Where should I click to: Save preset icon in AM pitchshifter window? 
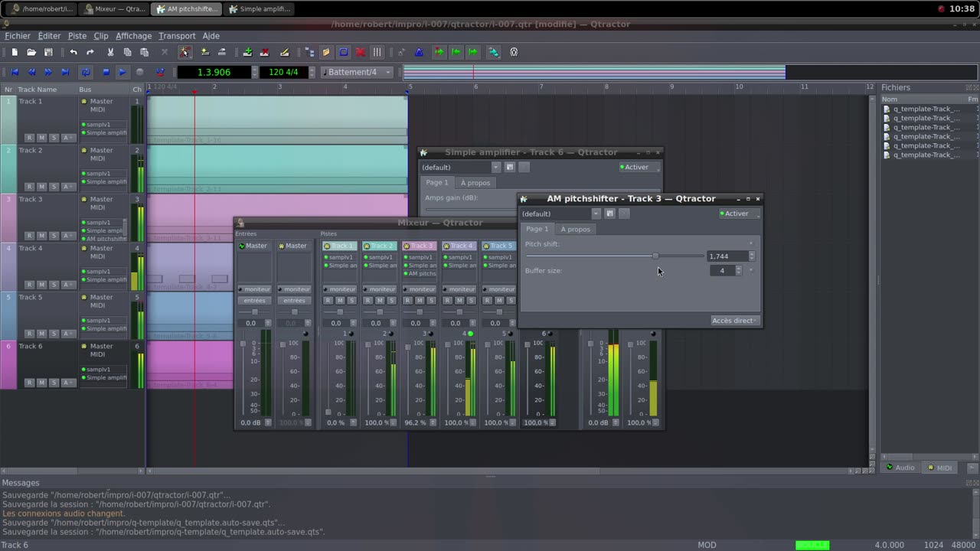[x=609, y=214]
